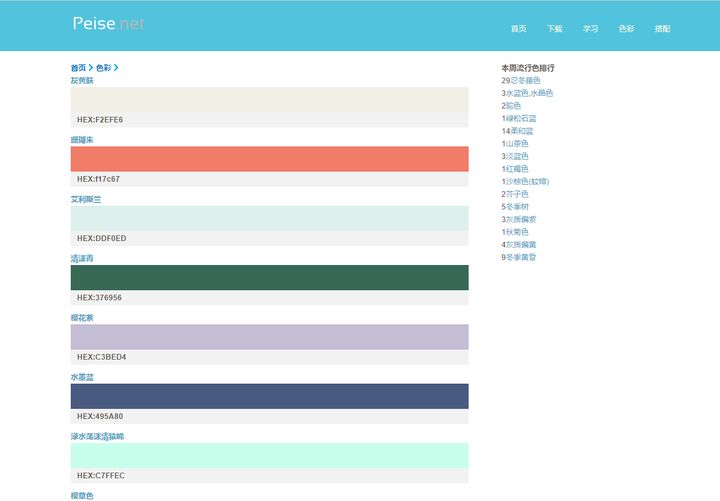
Task: Click the 本周流行色排行 sidebar heading
Action: coord(528,68)
